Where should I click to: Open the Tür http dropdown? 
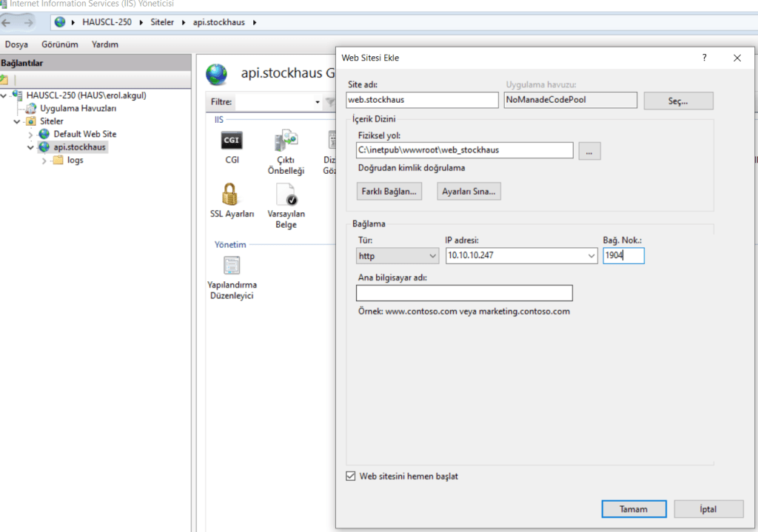pyautogui.click(x=398, y=256)
